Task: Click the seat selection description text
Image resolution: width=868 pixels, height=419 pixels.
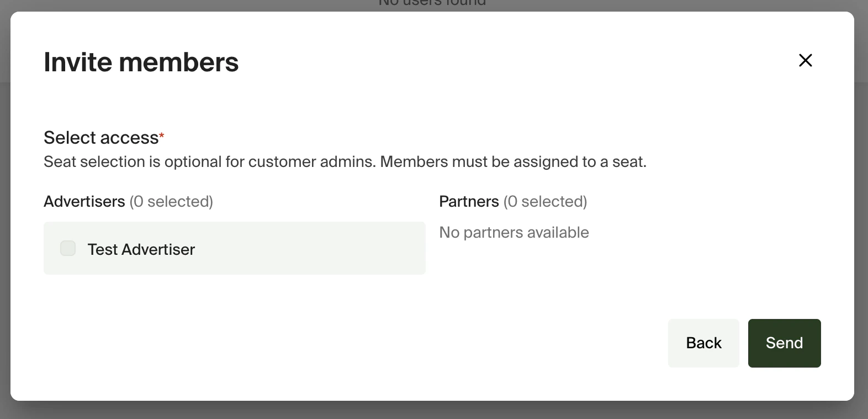Action: [345, 161]
